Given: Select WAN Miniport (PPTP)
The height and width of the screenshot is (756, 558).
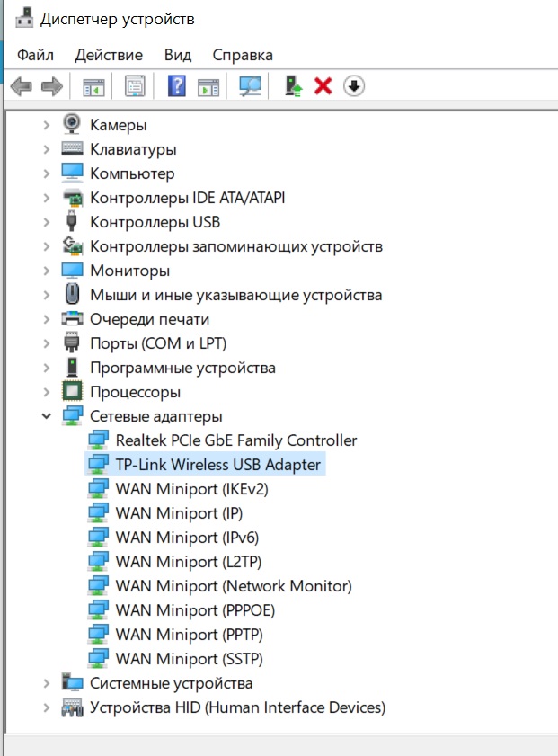Looking at the screenshot, I should coord(189,635).
